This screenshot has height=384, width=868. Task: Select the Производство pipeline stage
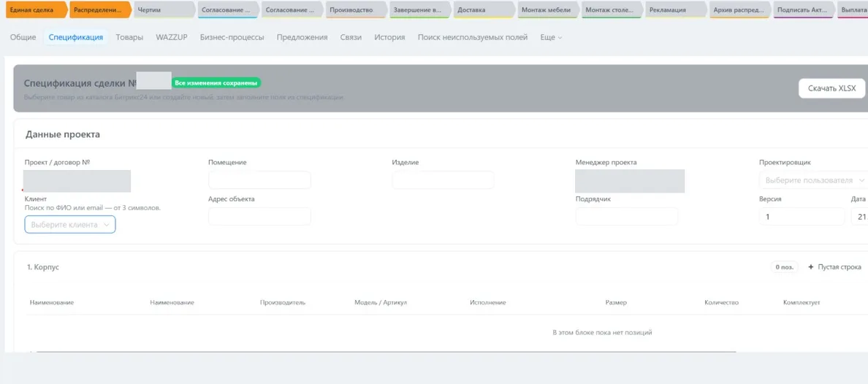tap(356, 10)
